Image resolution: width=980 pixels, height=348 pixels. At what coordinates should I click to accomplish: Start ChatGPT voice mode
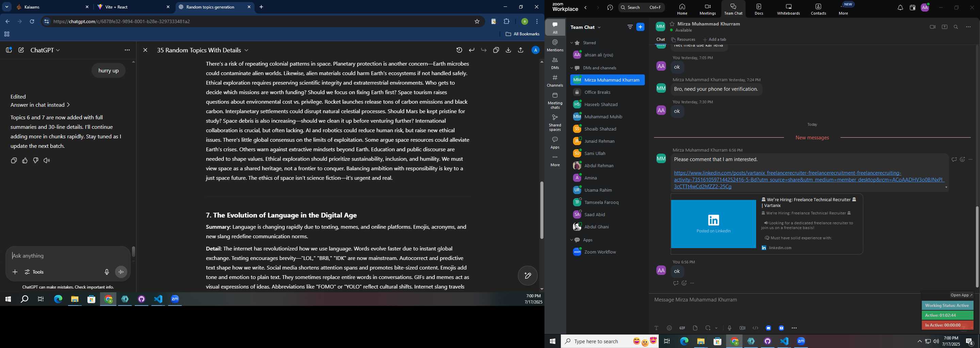coord(121,272)
